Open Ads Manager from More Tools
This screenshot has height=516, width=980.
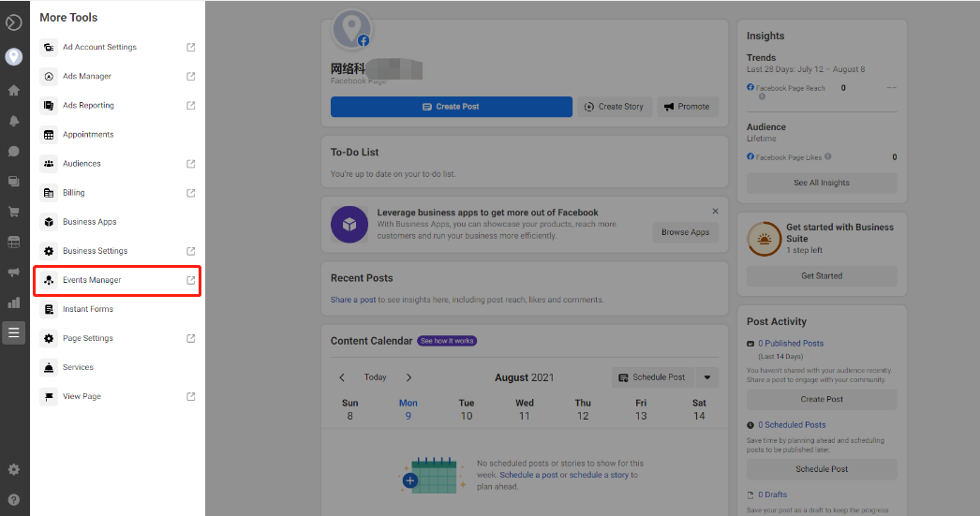117,76
